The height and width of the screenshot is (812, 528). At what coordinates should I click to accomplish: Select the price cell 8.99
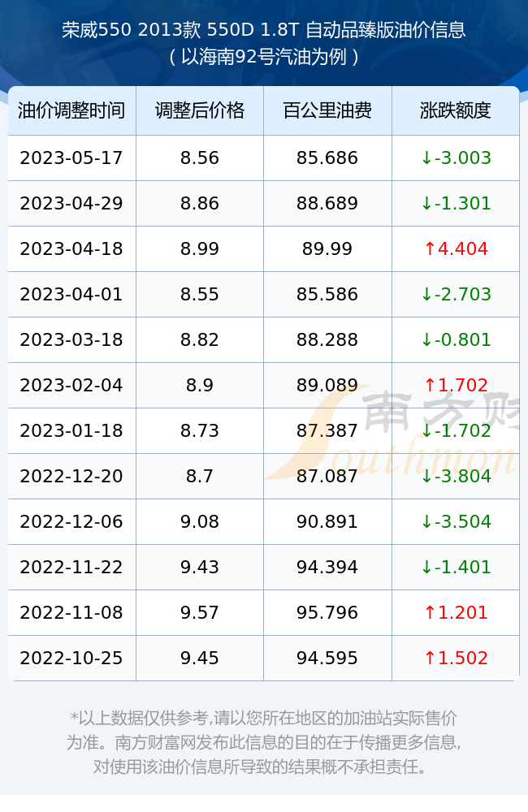tap(200, 249)
